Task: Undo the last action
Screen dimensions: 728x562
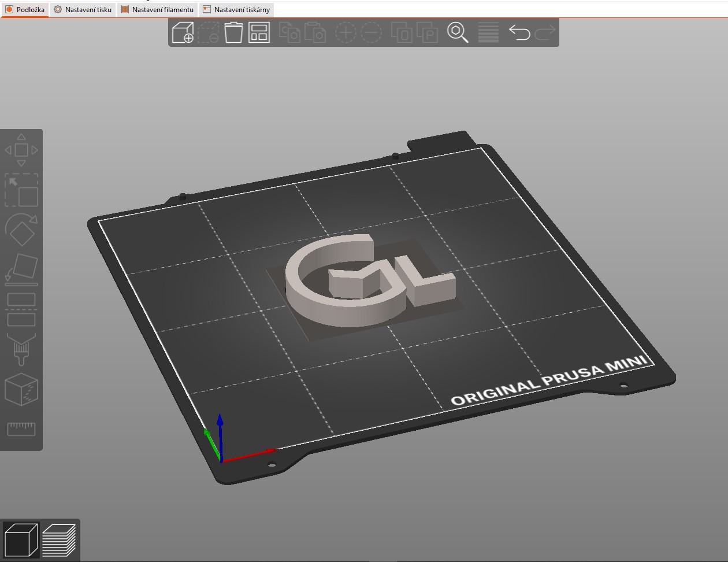Action: (x=519, y=32)
